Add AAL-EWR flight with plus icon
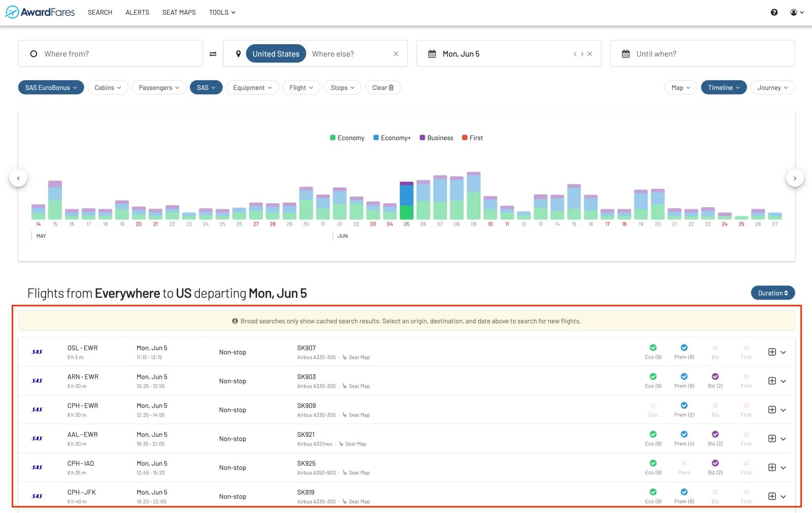The width and height of the screenshot is (812, 513). 772,439
